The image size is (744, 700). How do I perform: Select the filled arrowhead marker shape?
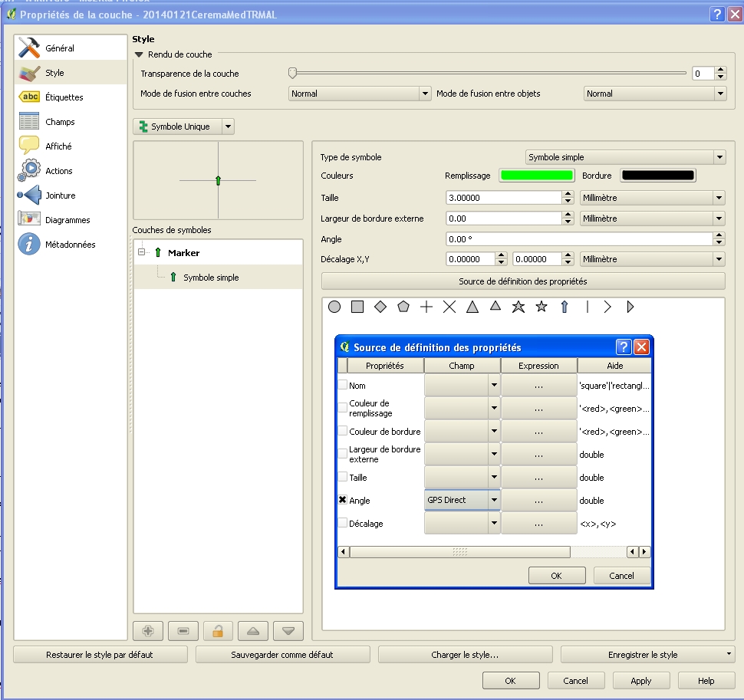(x=630, y=307)
